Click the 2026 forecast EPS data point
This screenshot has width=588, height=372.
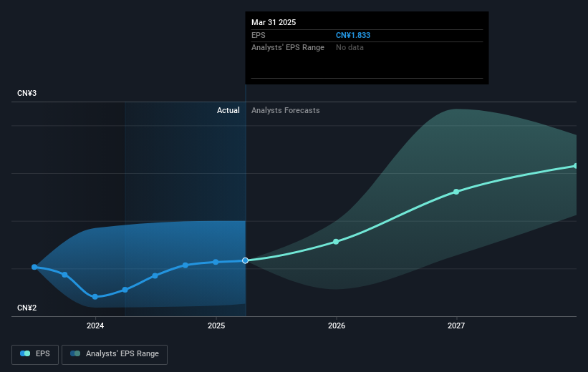tap(336, 242)
